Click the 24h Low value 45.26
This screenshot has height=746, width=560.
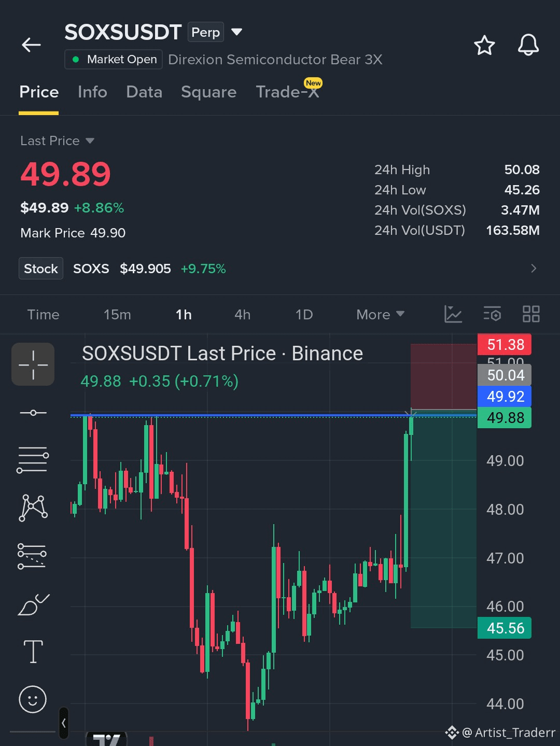[x=522, y=190]
